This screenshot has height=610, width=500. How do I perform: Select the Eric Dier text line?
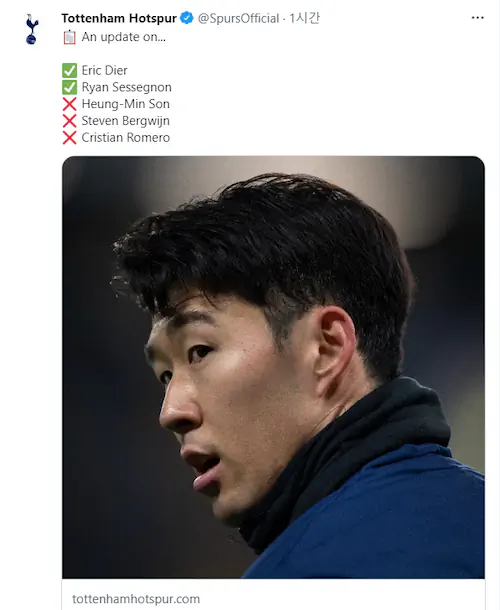(x=104, y=71)
